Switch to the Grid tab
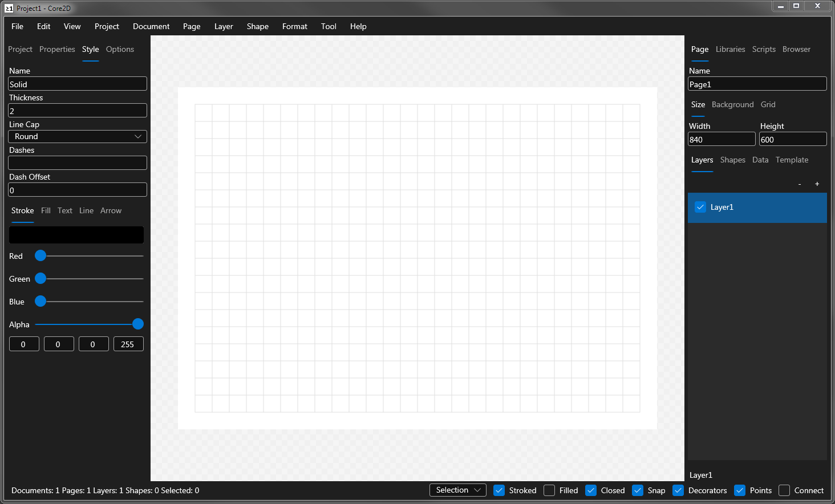The height and width of the screenshot is (504, 835). coord(768,104)
